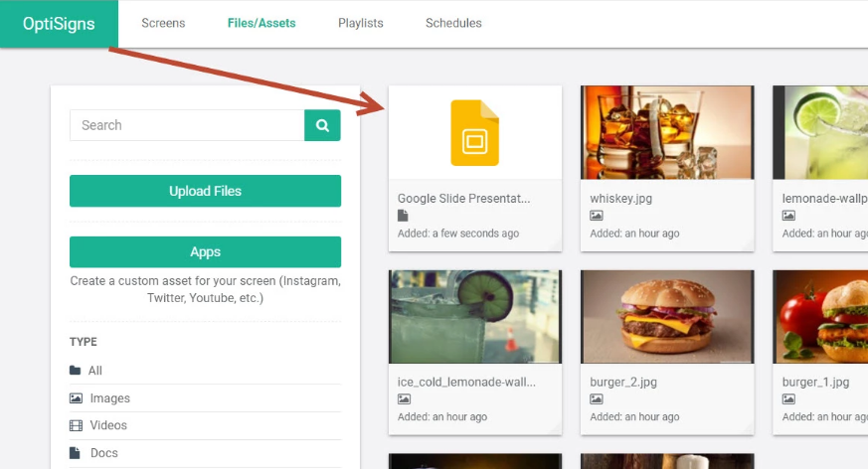
Task: Switch to the Playlists tab
Action: [360, 23]
